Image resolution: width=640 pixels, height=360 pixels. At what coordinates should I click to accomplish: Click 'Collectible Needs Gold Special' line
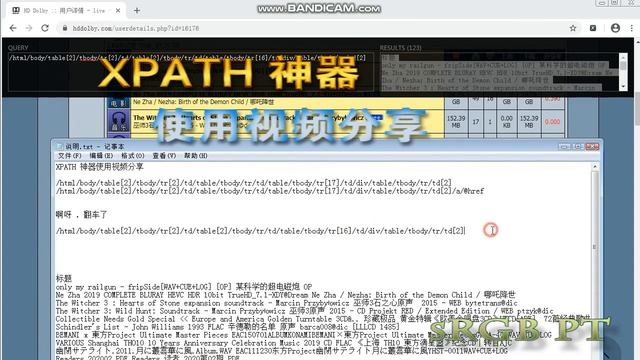pyautogui.click(x=322, y=319)
